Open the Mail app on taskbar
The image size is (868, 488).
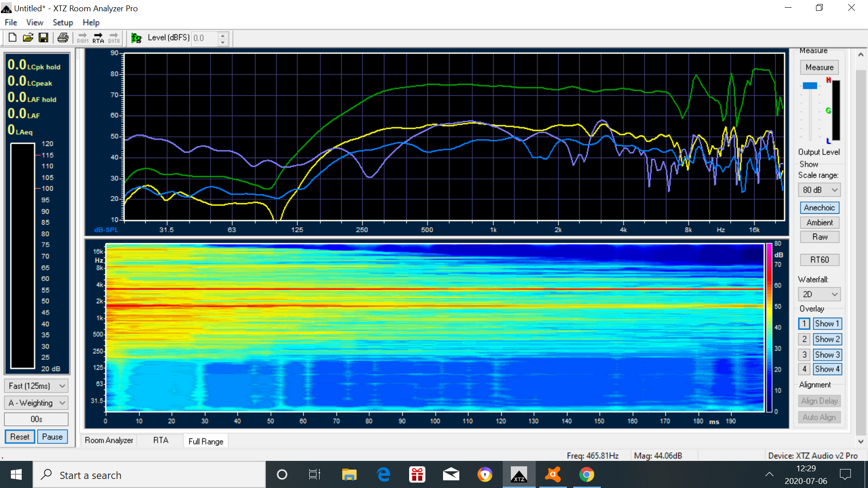(451, 474)
